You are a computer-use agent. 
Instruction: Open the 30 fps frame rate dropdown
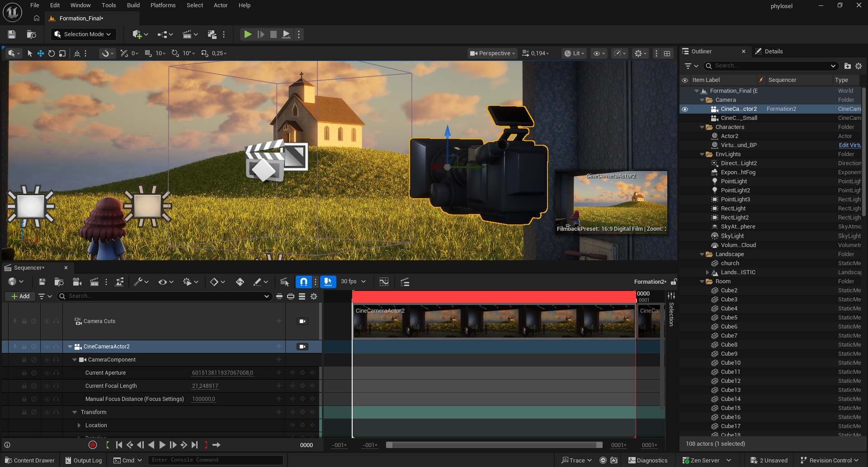point(353,281)
